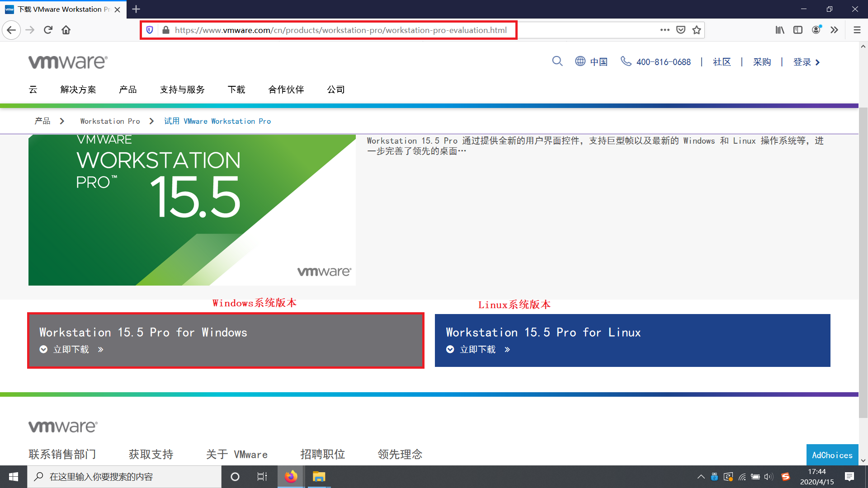This screenshot has width=868, height=488.
Task: Open the Firefox hamburger menu
Action: pos(857,30)
